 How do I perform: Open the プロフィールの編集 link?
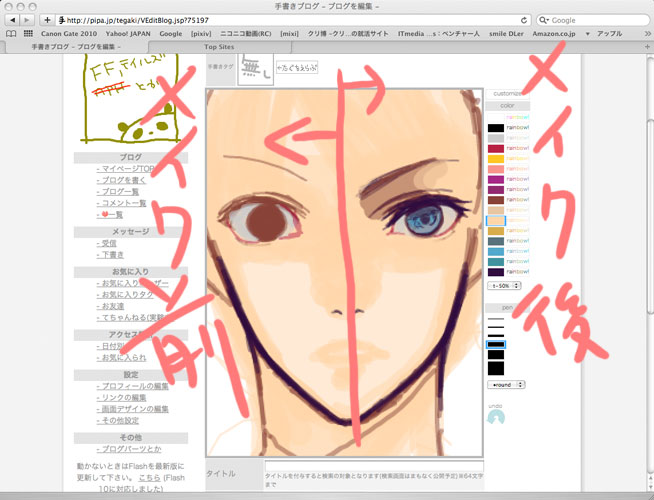pyautogui.click(x=133, y=386)
